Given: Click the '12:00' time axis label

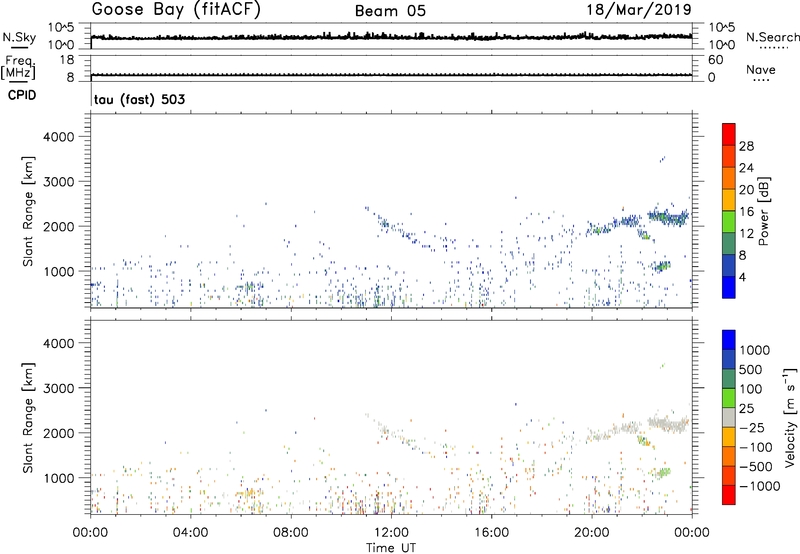Looking at the screenshot, I should click(391, 533).
